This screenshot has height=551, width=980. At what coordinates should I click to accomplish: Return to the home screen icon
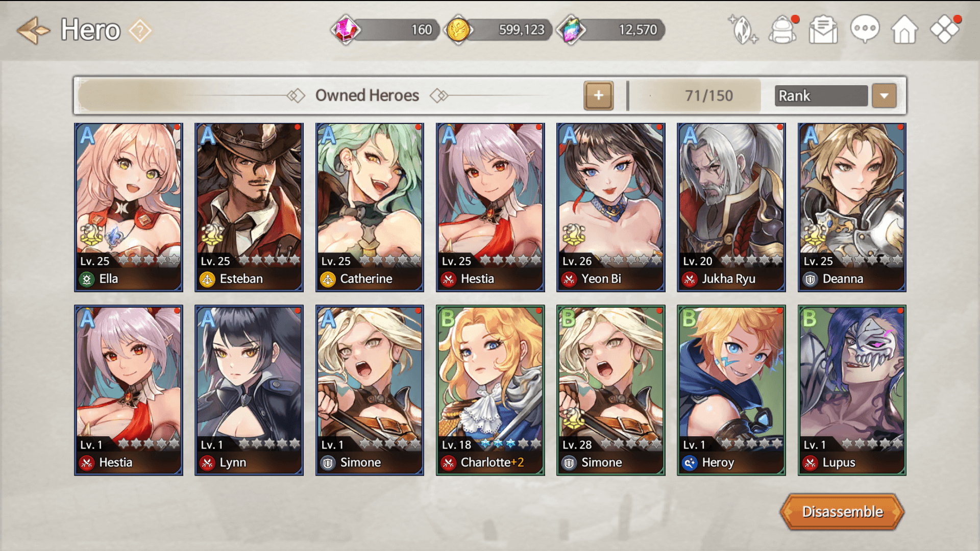pos(904,30)
